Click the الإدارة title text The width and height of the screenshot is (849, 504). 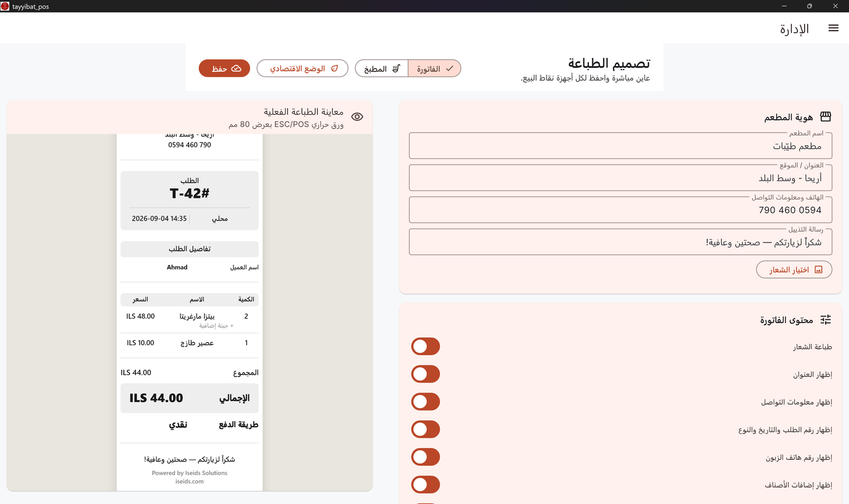795,29
